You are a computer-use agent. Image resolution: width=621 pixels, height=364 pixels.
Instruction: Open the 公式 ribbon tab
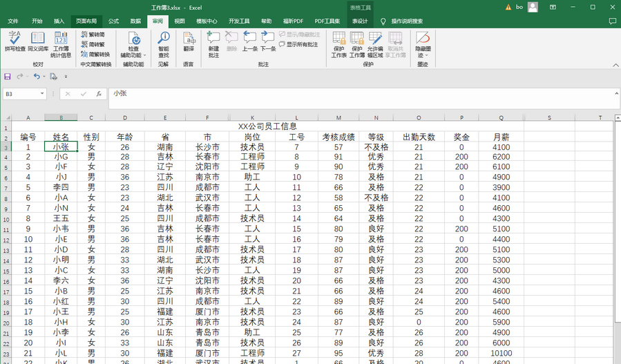[x=113, y=21]
